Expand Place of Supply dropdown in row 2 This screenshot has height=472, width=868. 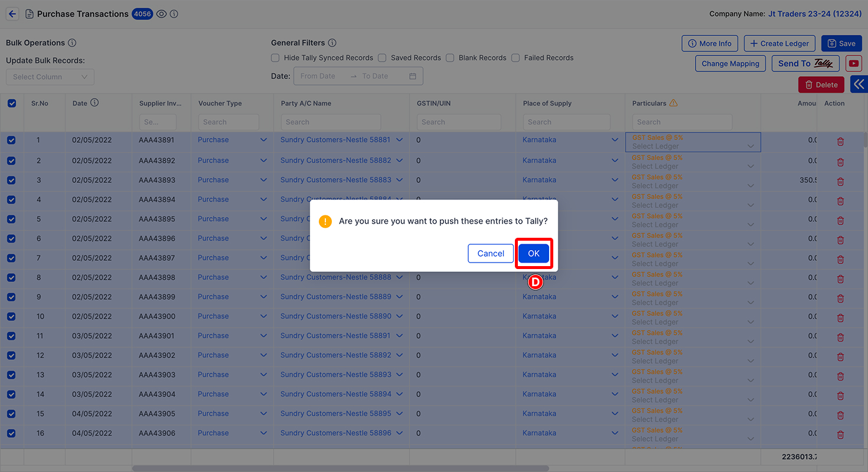point(615,160)
